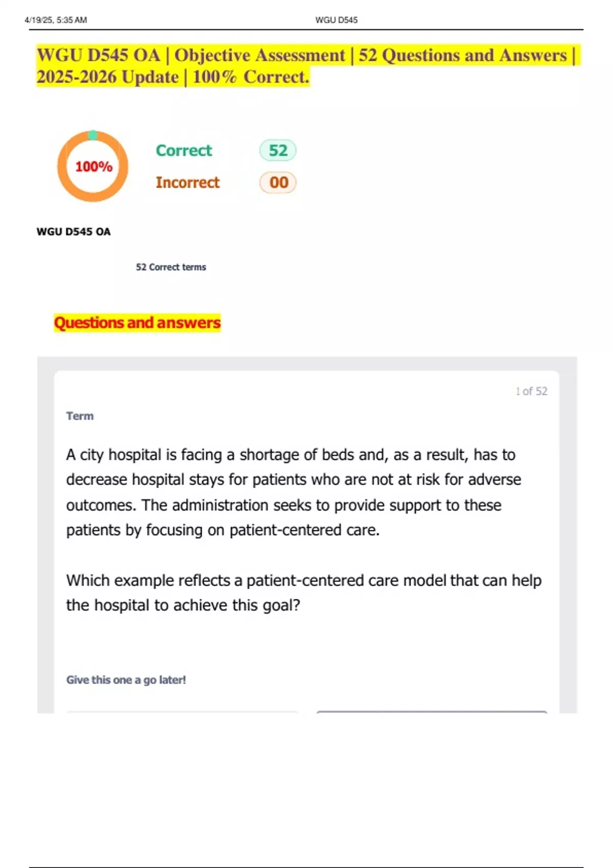Click the "WGU D545" page header text
The width and height of the screenshot is (613, 868).
[336, 20]
